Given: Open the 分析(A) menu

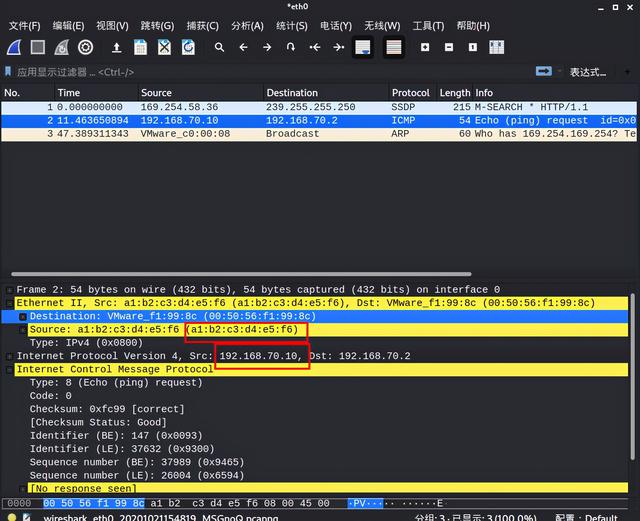Looking at the screenshot, I should [x=247, y=26].
